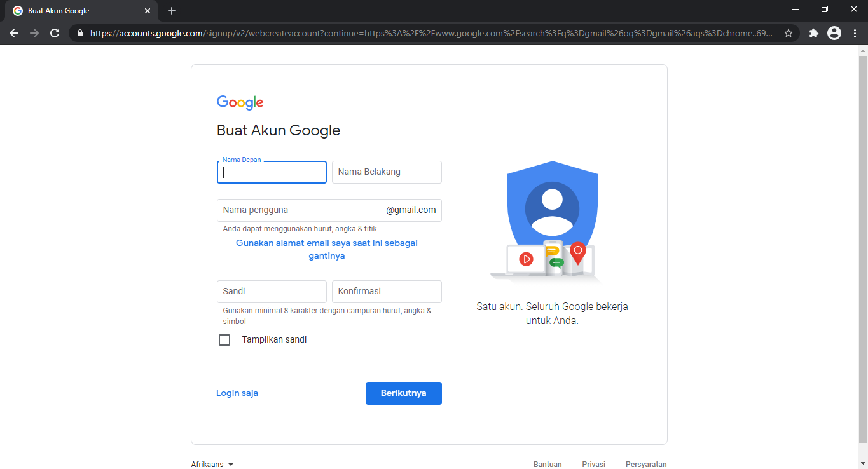Enable the Tampilkan sandi checkbox
The width and height of the screenshot is (868, 469).
(224, 339)
